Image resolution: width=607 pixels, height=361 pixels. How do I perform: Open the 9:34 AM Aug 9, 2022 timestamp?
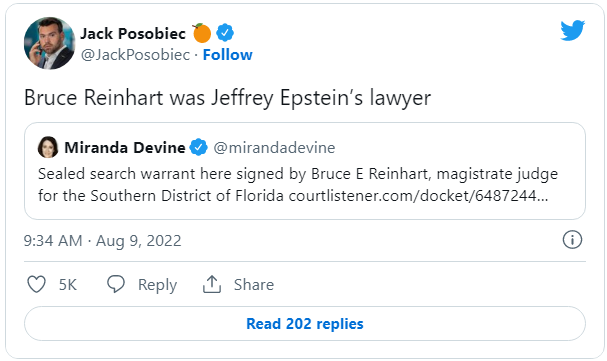click(102, 241)
